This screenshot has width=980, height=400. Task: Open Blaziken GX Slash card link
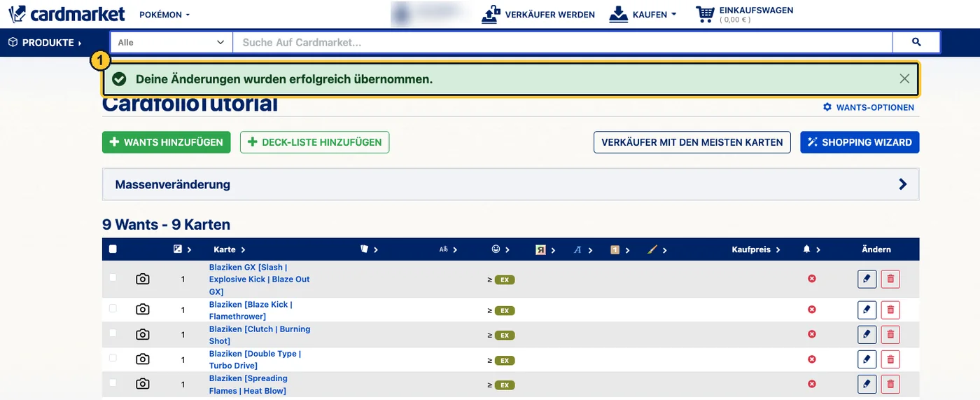pos(259,280)
